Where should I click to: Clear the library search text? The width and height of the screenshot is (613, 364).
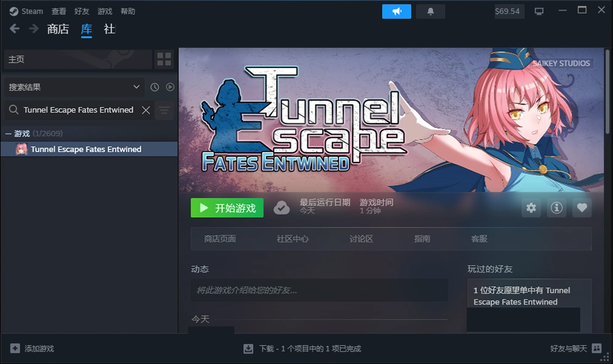(x=146, y=110)
